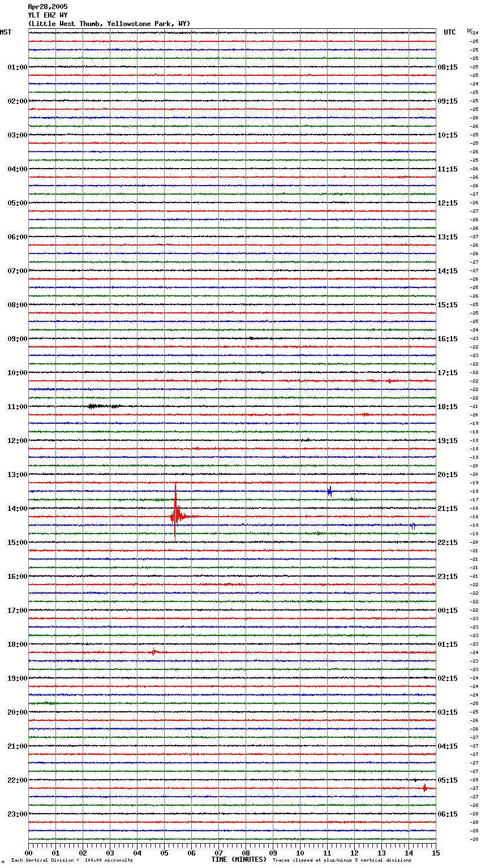Select the 09:00 MST time label
481x868 pixels.
tap(18, 339)
